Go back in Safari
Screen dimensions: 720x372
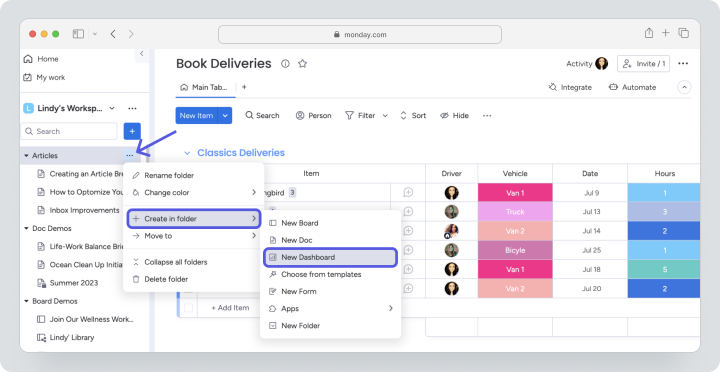(113, 34)
